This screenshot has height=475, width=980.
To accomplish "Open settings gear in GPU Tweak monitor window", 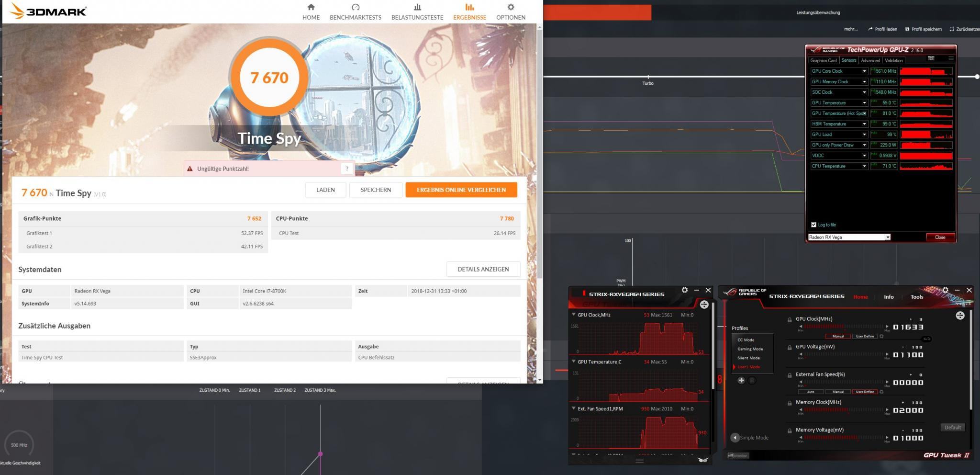I will pos(685,290).
